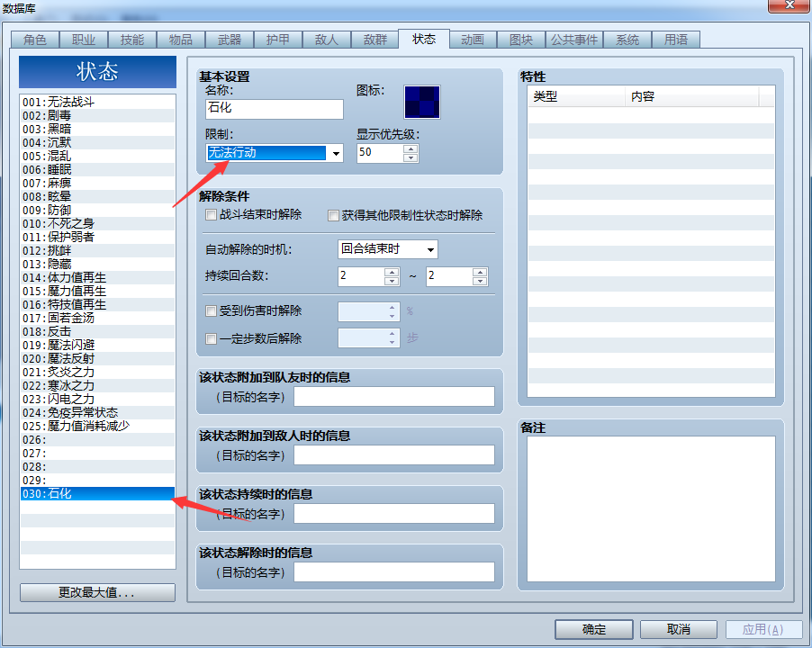Image resolution: width=812 pixels, height=648 pixels.
Task: Open the 限制 dropdown showing 无法行动
Action: click(275, 153)
